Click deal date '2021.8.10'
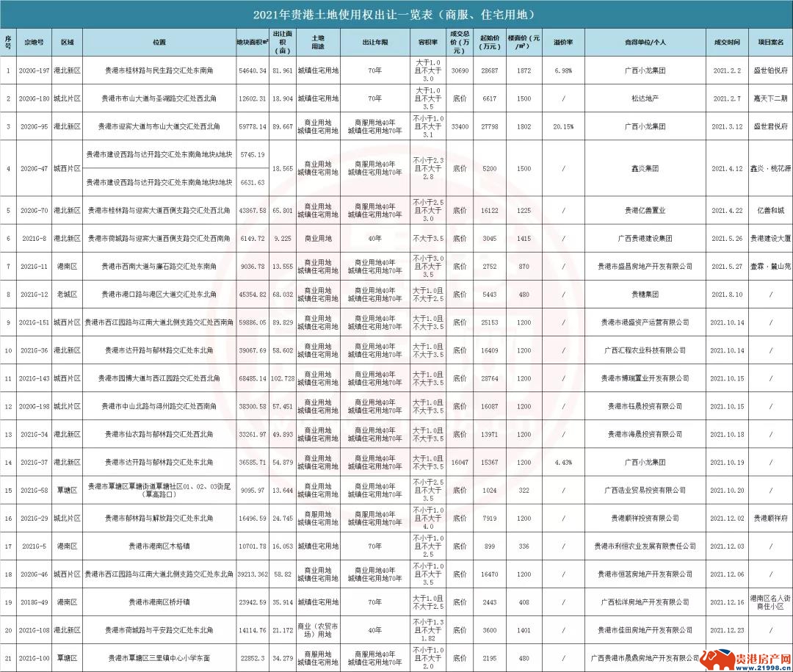Screen dimensions: 793x672 click(x=727, y=295)
